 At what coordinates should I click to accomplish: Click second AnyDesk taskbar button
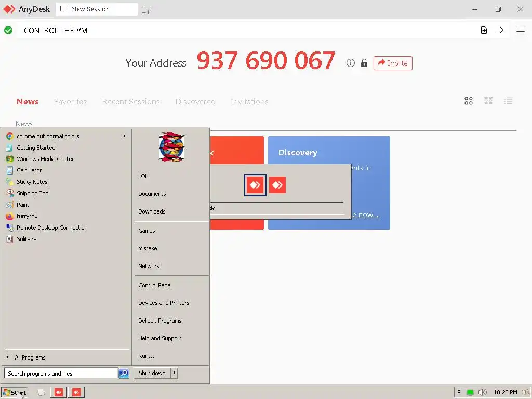pos(76,393)
